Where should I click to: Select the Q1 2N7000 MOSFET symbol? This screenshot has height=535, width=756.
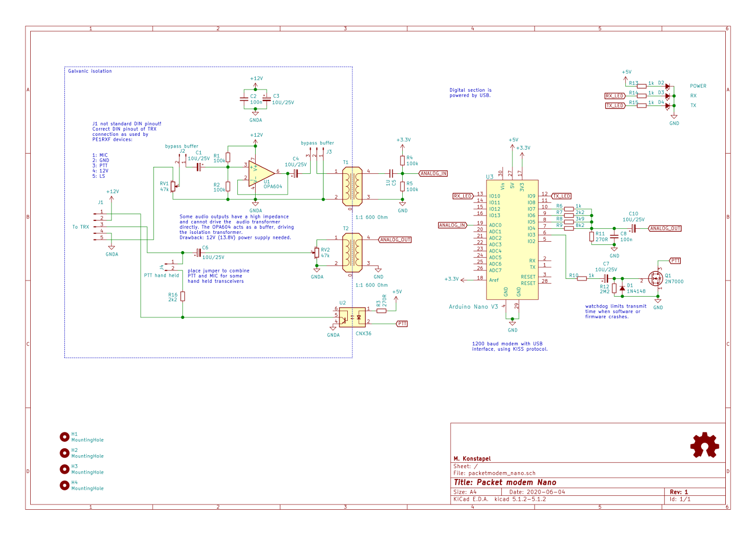pos(655,278)
